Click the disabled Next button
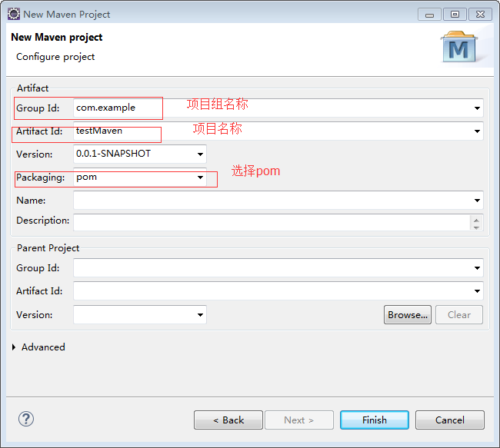The height and width of the screenshot is (448, 500). pyautogui.click(x=299, y=420)
